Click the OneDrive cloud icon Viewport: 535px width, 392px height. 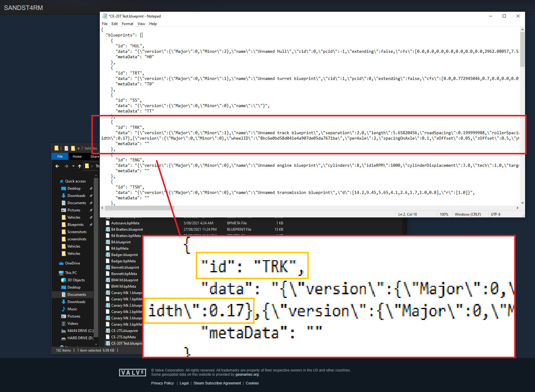(61, 263)
